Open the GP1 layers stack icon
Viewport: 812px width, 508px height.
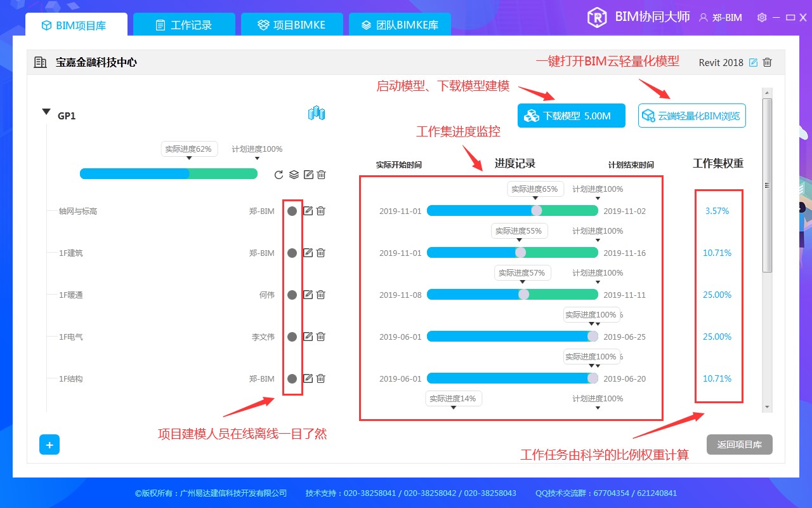tap(294, 175)
